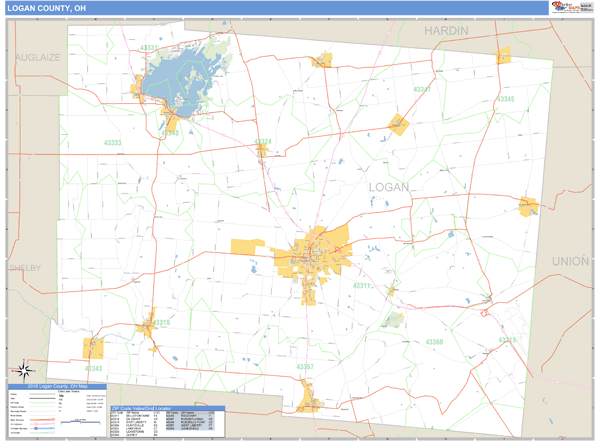Click ZIP code label 43360

(433, 342)
